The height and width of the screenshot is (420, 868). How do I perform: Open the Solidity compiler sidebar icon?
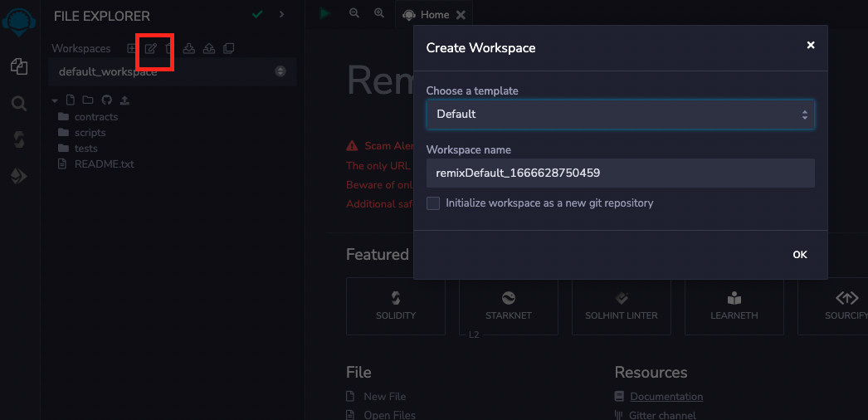pos(19,140)
